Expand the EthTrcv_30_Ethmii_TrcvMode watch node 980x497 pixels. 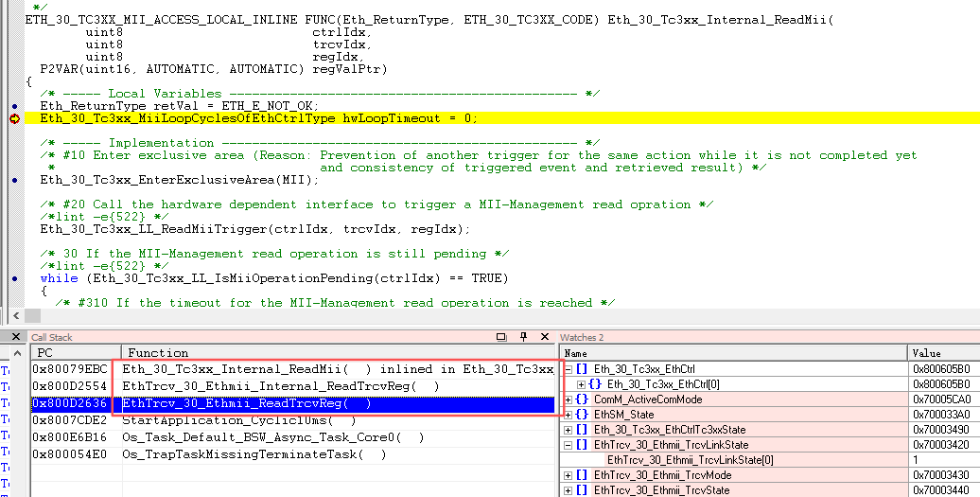click(569, 475)
